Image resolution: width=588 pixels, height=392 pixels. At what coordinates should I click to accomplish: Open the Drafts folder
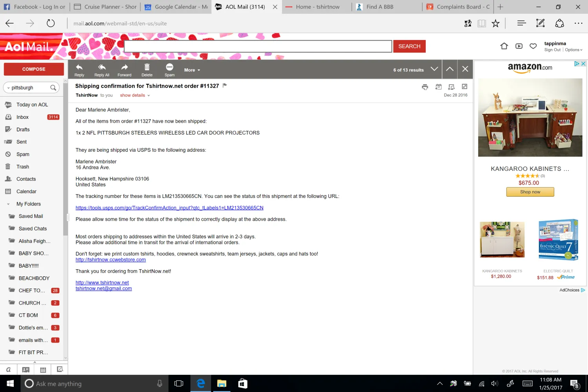point(23,129)
